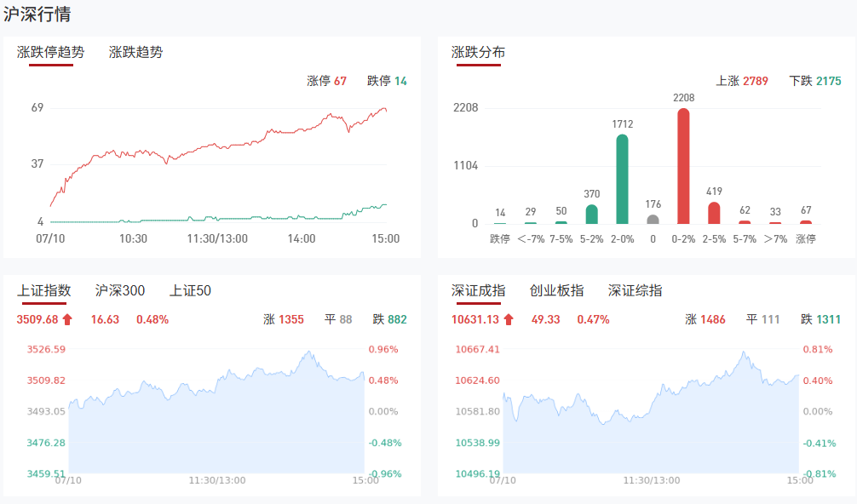Click the green 2-0% bar labeled 1712
The height and width of the screenshot is (504, 857).
[x=622, y=179]
